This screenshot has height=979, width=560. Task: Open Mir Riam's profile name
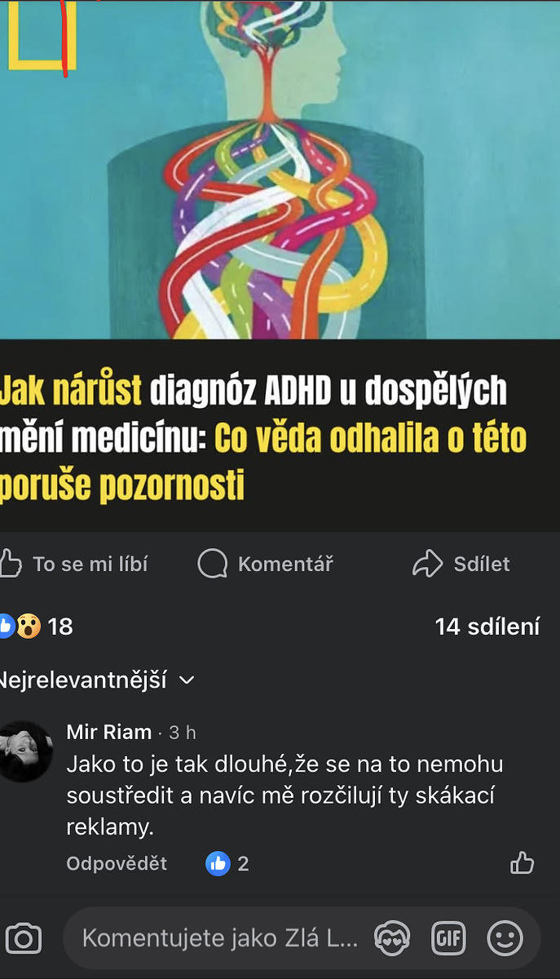click(109, 732)
